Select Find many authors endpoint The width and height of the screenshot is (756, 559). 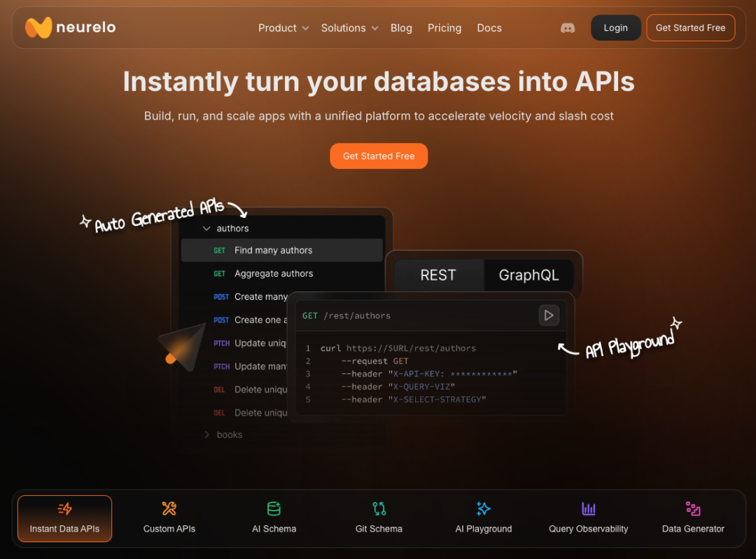(282, 250)
